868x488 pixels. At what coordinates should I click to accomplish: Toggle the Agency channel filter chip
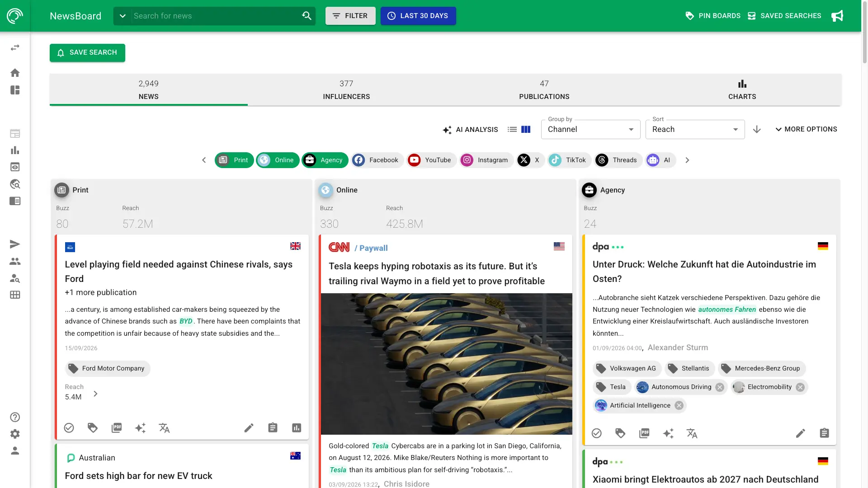point(325,160)
